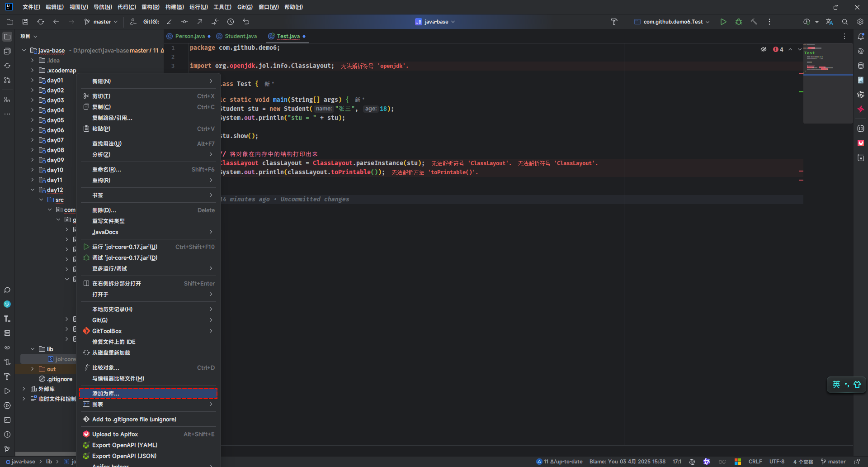Screen dimensions: 868x467
Task: Open the Database tool window icon
Action: [x=861, y=66]
